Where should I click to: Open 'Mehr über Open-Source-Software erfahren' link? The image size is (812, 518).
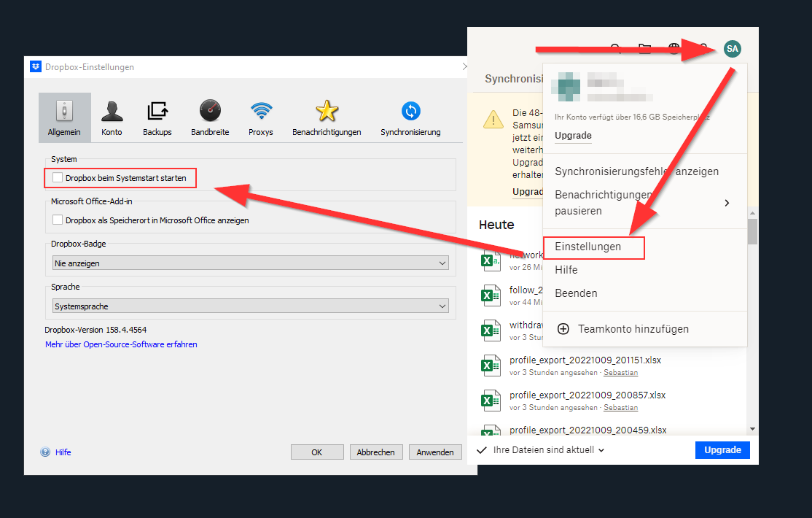click(x=121, y=344)
